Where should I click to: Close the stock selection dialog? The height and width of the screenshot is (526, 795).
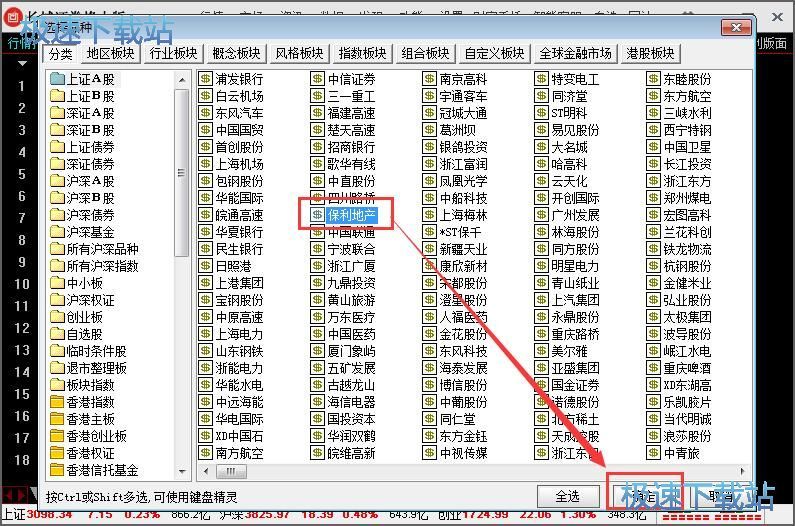(736, 27)
